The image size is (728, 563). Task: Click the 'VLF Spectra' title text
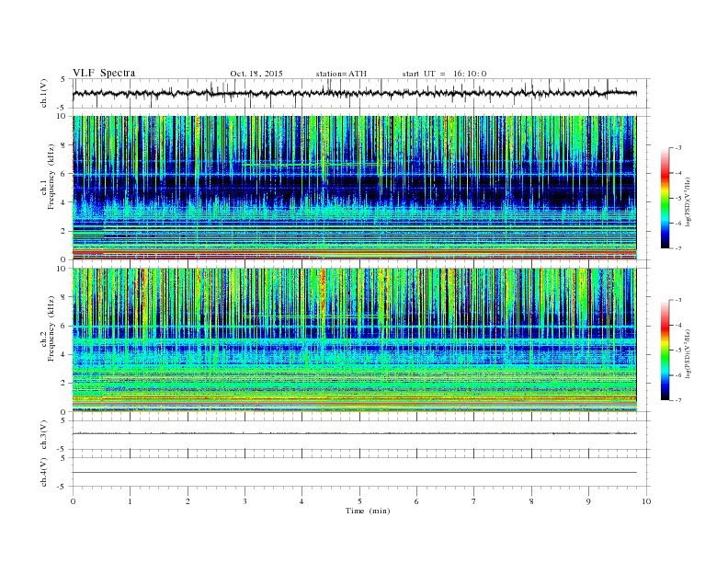[x=104, y=73]
